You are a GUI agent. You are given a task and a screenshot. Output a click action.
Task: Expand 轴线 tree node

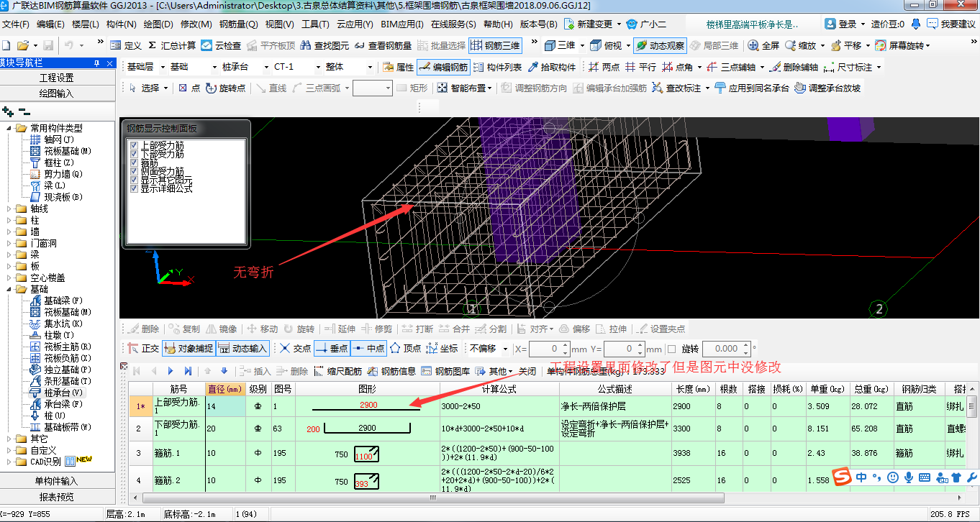pos(9,209)
